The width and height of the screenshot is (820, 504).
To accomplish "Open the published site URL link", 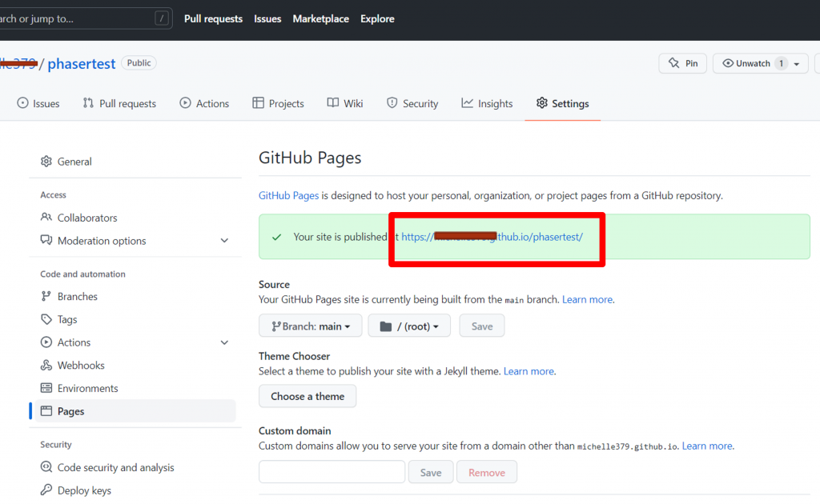I will click(x=492, y=237).
